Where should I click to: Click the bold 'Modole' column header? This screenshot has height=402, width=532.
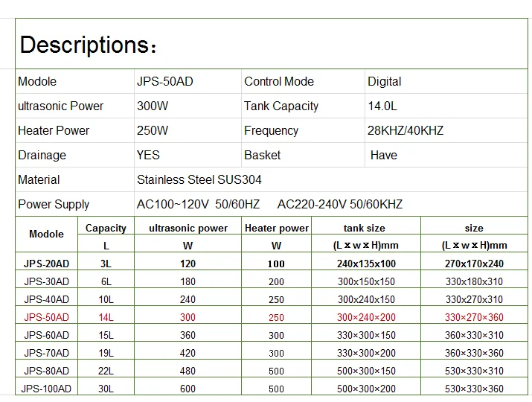(46, 234)
